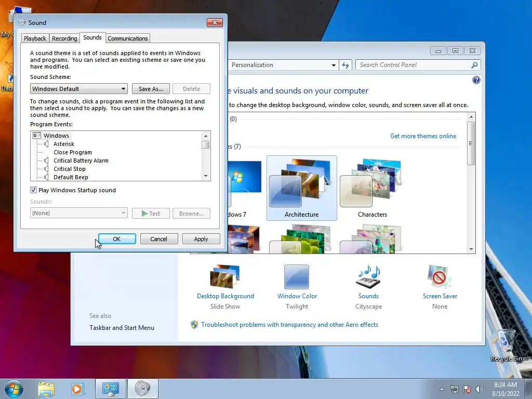
Task: Click the Windows folder icon in Program Events
Action: click(x=37, y=136)
